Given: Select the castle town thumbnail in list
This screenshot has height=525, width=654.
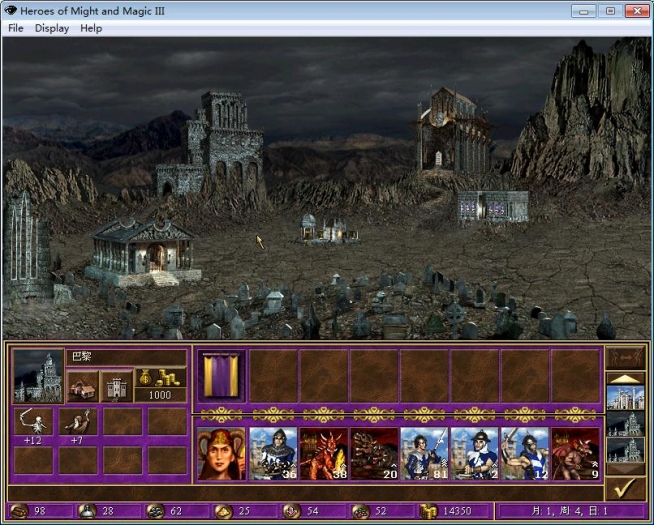Looking at the screenshot, I should pos(625,397).
